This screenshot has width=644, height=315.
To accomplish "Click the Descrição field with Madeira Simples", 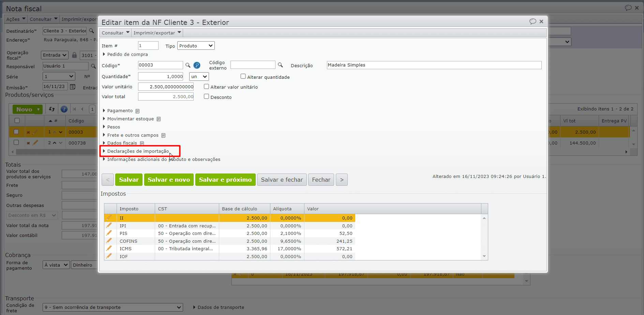I will (434, 65).
